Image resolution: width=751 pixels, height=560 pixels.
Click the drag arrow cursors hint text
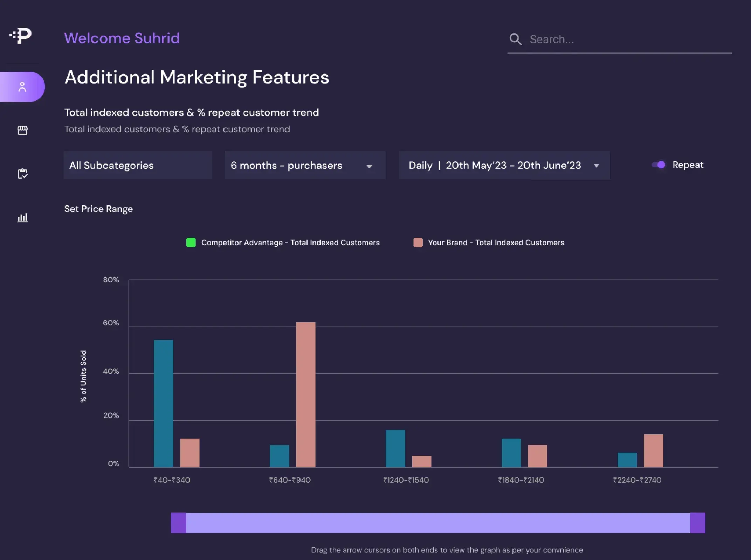point(447,550)
